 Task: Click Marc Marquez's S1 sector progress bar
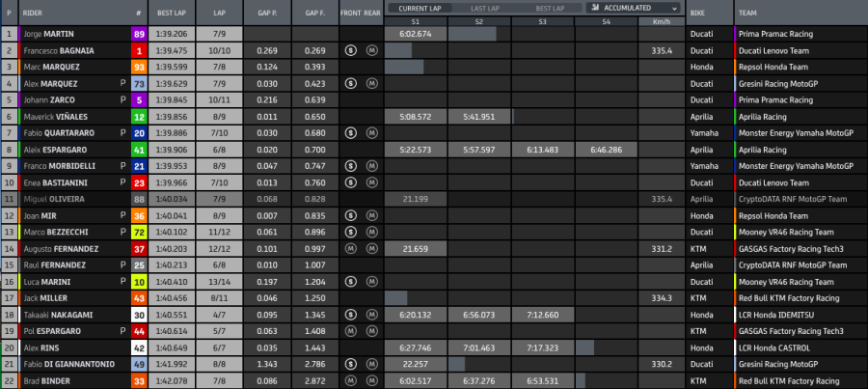404,67
